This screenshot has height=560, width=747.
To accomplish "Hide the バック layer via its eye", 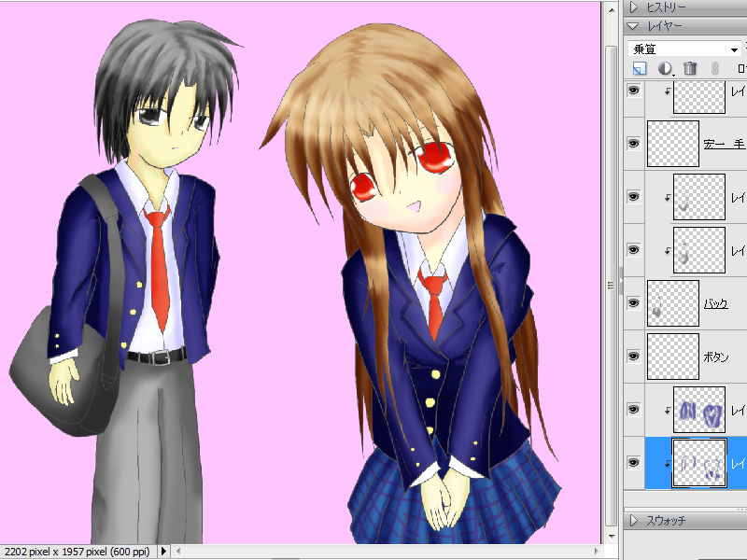I will click(634, 302).
